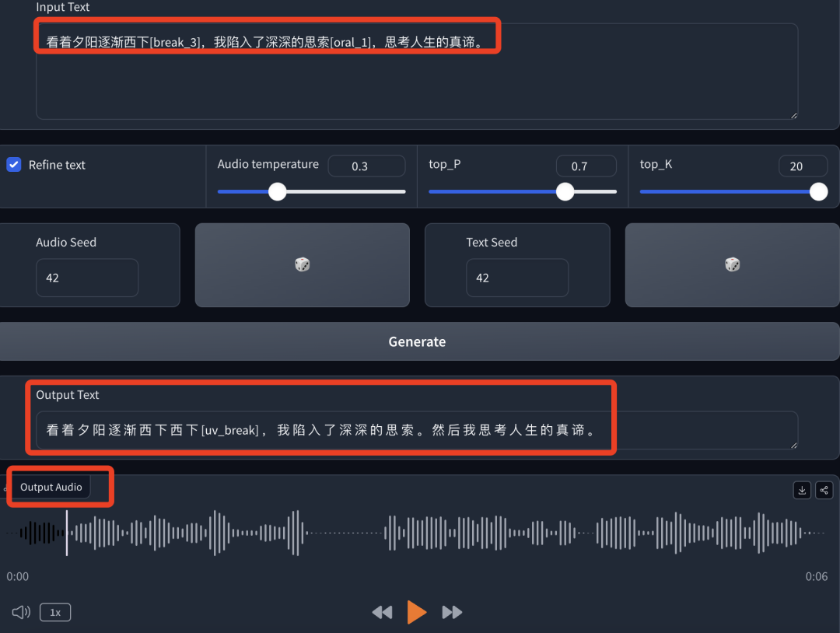Click the Audio Seed dice randomize button
The height and width of the screenshot is (633, 840).
point(302,264)
